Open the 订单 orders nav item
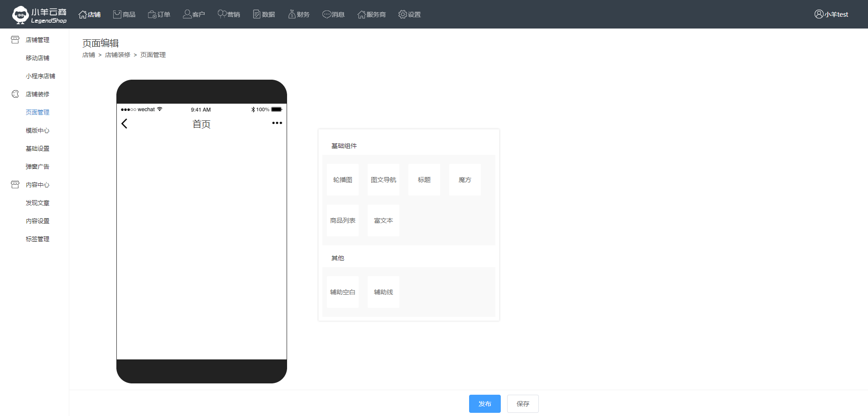868x416 pixels. click(159, 14)
